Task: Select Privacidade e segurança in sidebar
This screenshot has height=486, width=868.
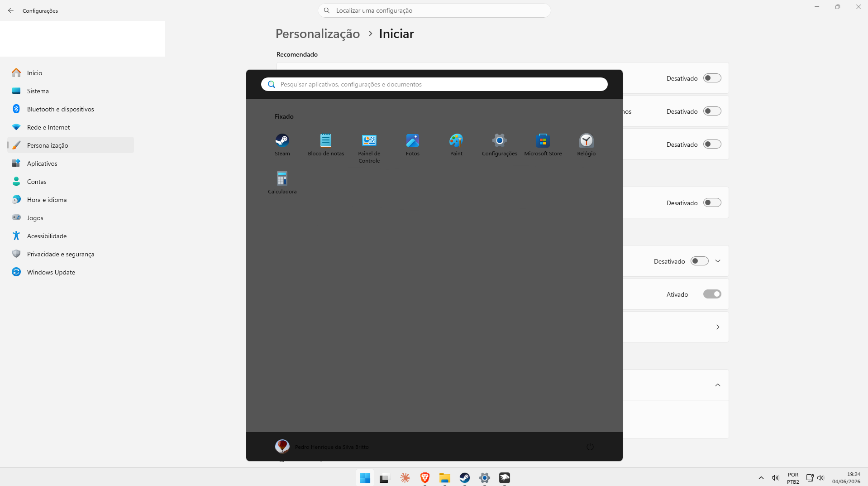Action: coord(71,254)
